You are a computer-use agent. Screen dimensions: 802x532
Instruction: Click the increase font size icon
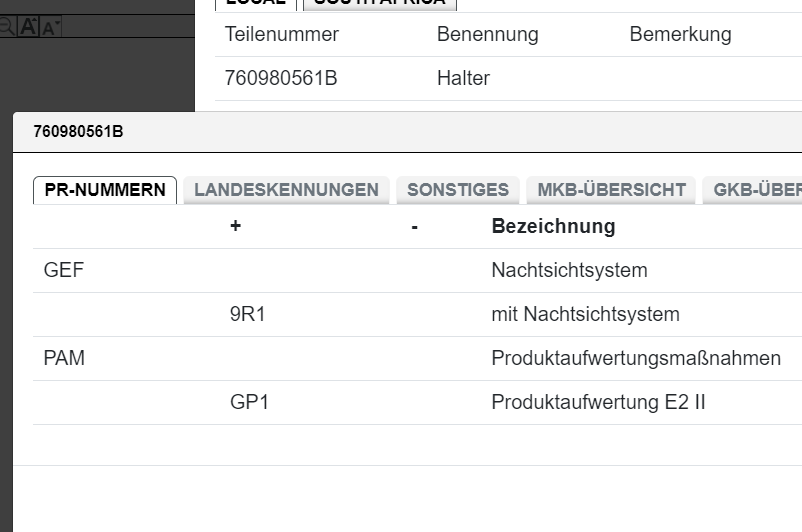click(29, 27)
